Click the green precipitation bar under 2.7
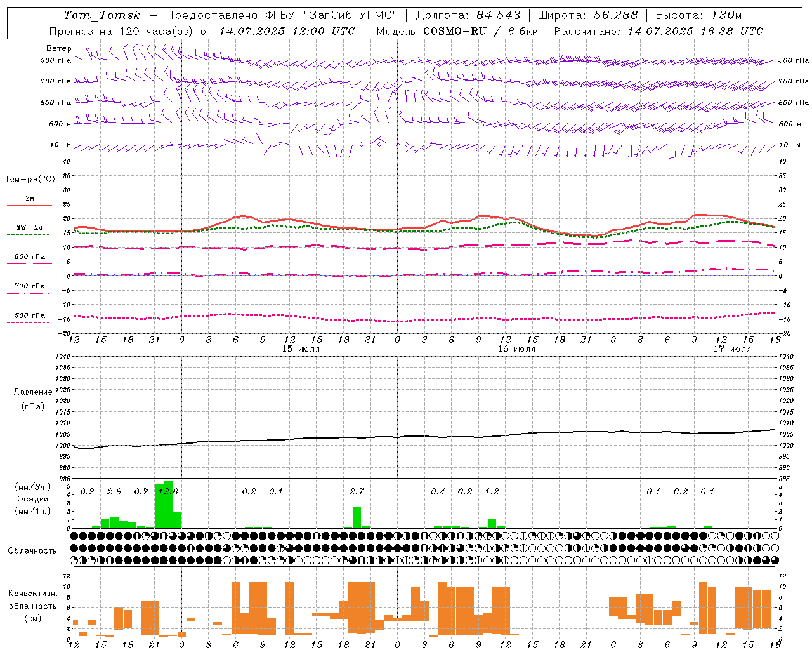The height and width of the screenshot is (650, 812). point(357,517)
